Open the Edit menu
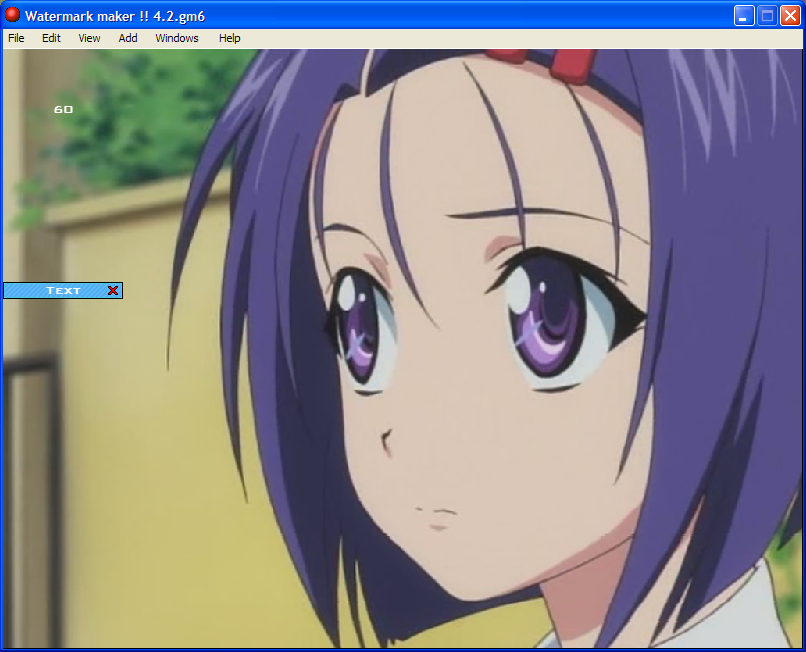The width and height of the screenshot is (806, 652). [x=51, y=38]
